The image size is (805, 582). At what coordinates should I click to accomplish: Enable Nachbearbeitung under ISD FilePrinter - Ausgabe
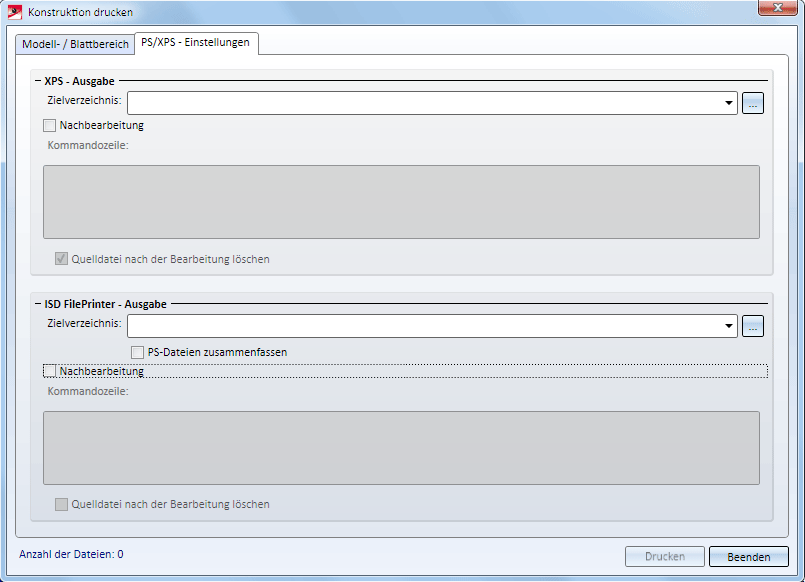pyautogui.click(x=50, y=371)
